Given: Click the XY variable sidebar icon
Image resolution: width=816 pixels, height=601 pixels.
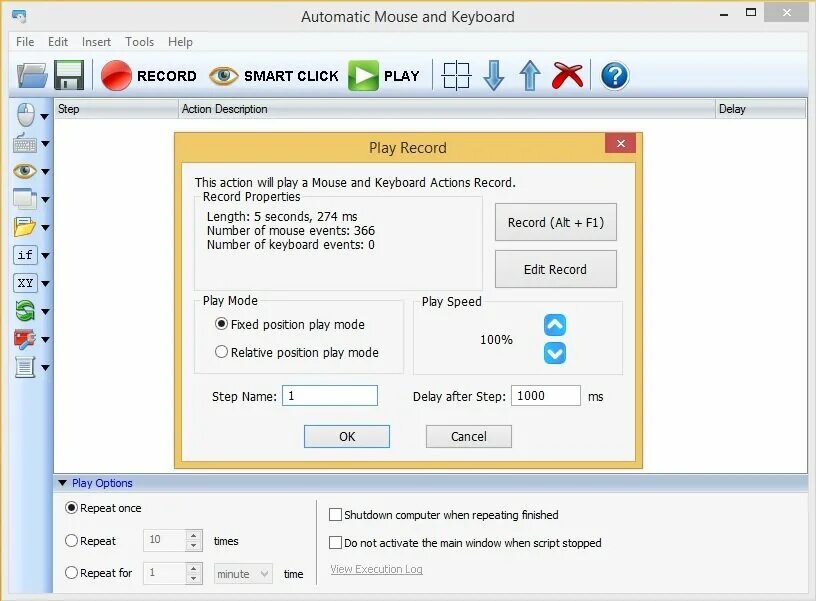Looking at the screenshot, I should point(25,283).
